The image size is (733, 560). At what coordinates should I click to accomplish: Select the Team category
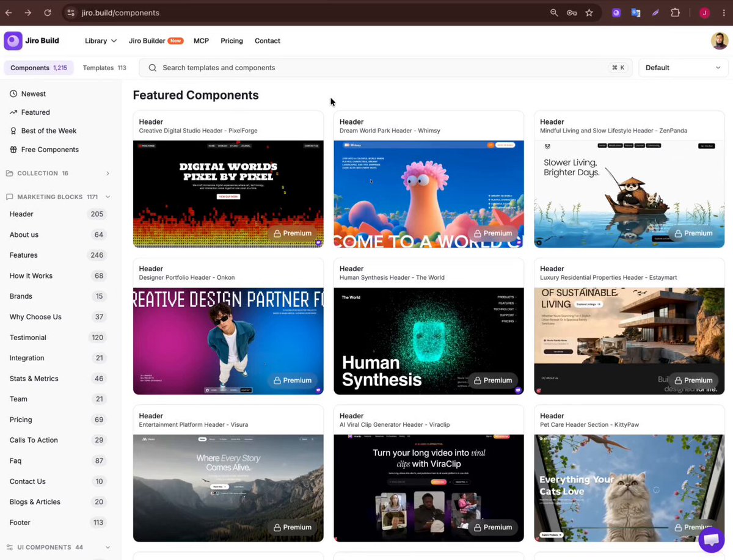pos(58,399)
